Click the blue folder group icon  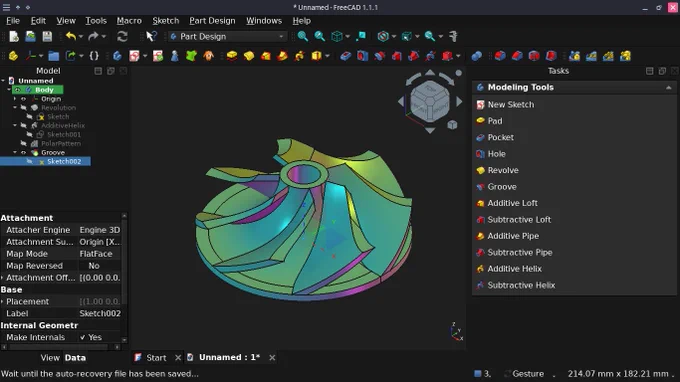coord(53,56)
